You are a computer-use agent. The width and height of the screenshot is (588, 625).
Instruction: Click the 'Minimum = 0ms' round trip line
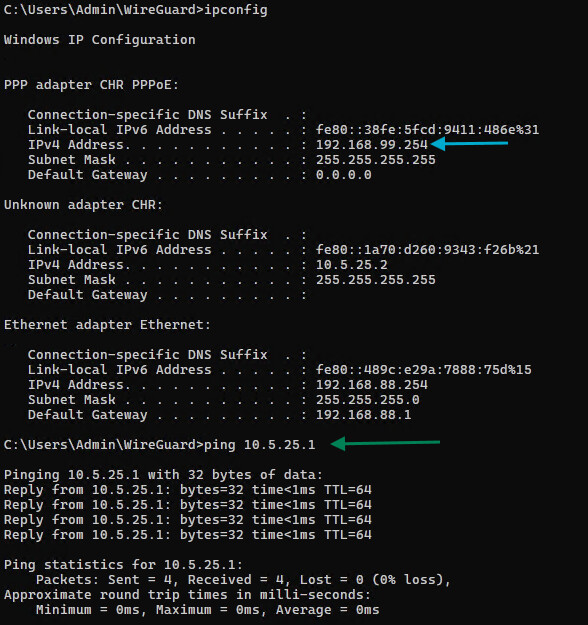pyautogui.click(x=207, y=610)
